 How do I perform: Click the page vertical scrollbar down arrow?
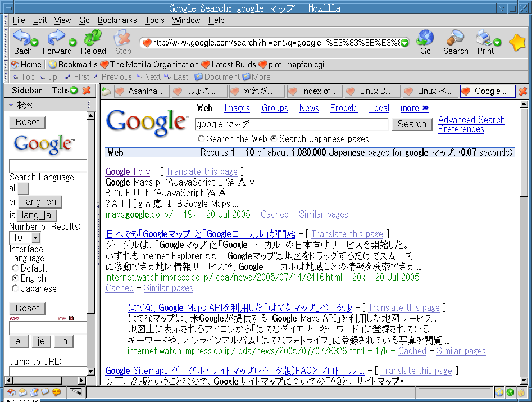tap(524, 381)
